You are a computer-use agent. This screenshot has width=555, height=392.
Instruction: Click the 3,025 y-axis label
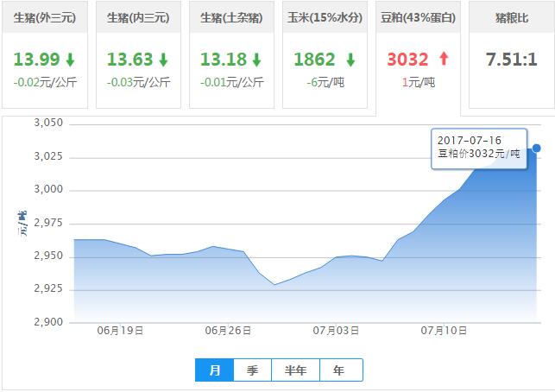pos(48,156)
